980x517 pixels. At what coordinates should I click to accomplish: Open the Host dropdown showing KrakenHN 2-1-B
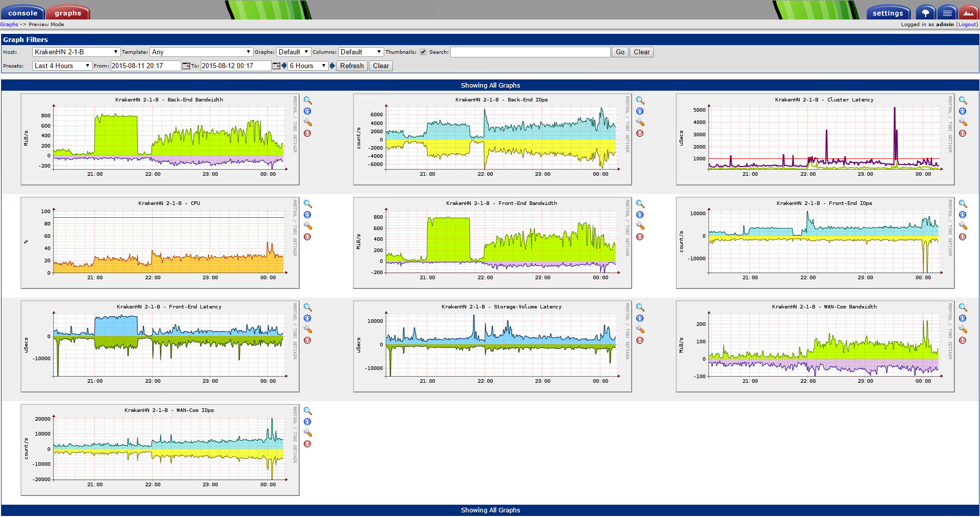pos(76,52)
